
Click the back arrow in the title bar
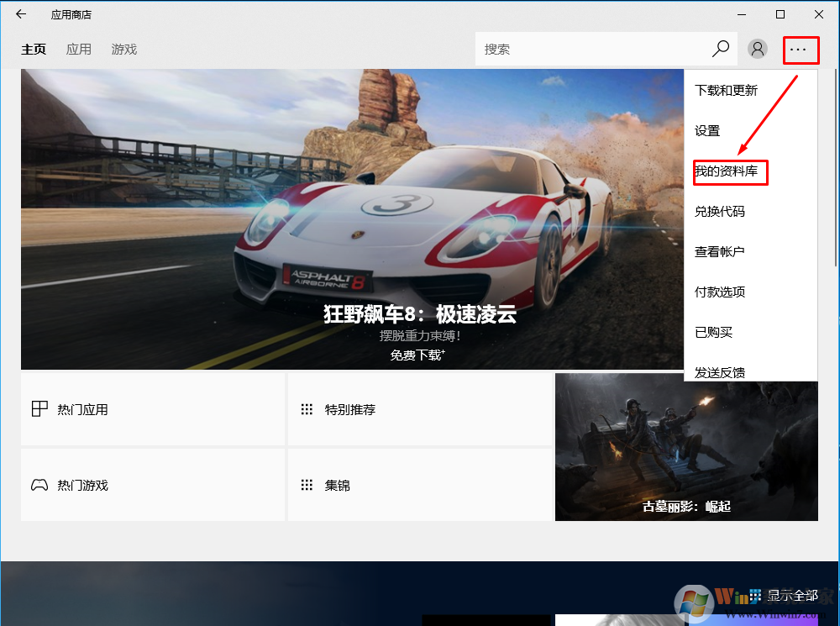coord(21,14)
